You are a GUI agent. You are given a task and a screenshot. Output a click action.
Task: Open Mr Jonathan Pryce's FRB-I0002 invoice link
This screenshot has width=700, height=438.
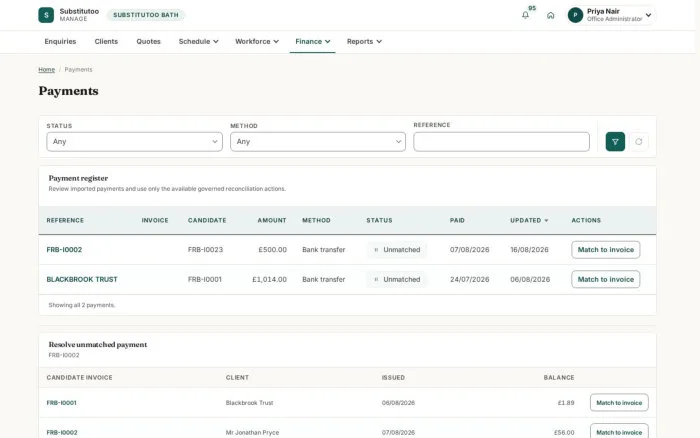pos(62,433)
